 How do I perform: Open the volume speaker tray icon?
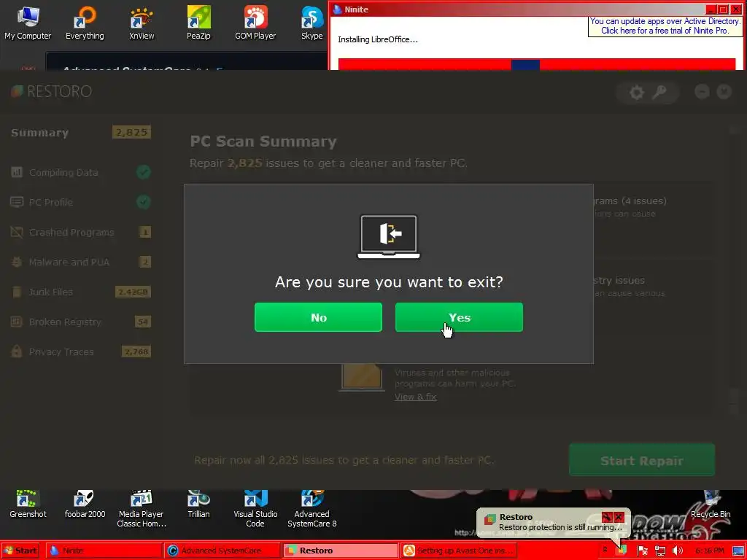tap(677, 551)
